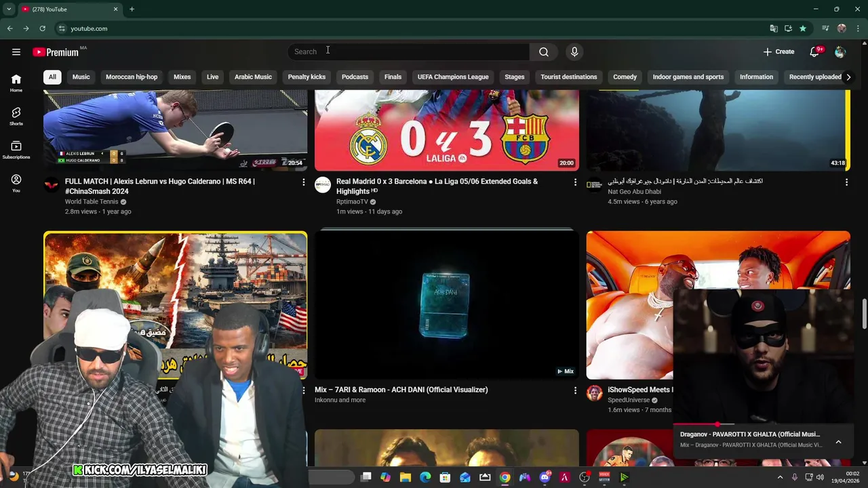Open the YouTube hamburger guide menu

tap(16, 52)
